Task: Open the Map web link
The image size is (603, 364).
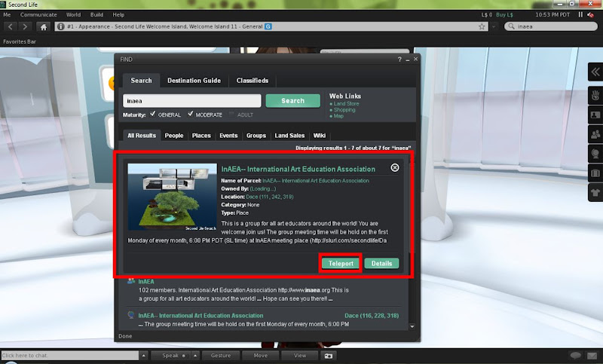Action: click(x=338, y=116)
